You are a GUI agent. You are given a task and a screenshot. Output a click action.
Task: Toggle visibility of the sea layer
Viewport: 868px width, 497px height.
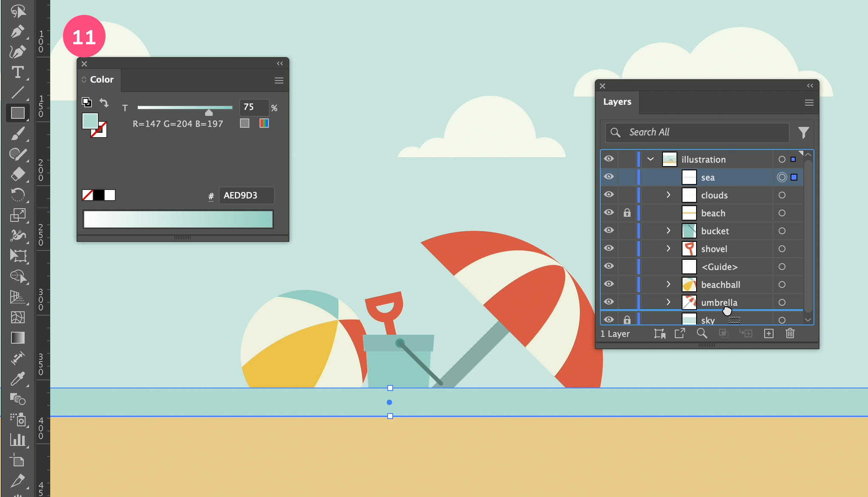click(609, 177)
